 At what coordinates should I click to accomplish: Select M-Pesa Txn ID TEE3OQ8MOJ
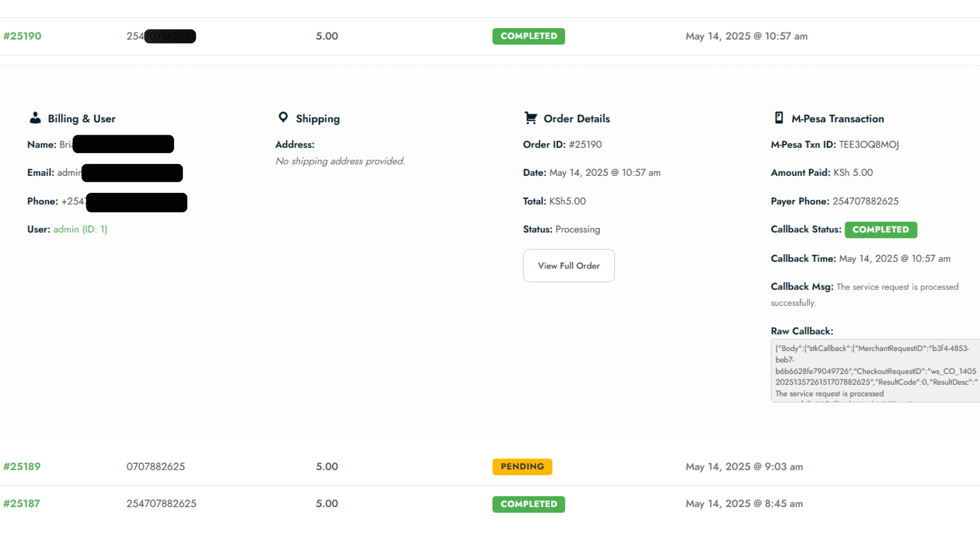click(869, 144)
